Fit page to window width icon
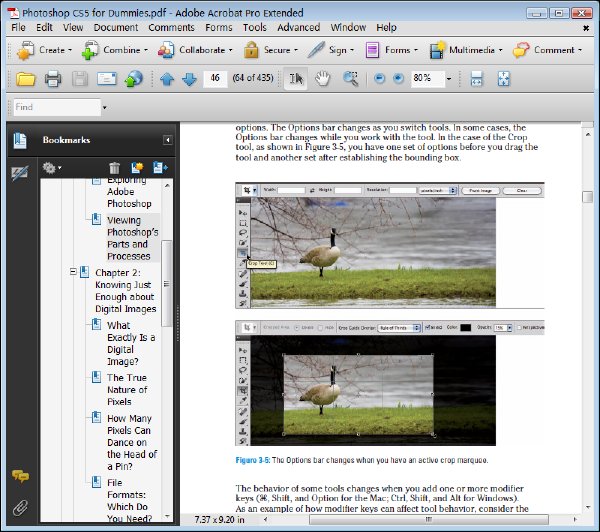Screen dimensions: 600x532 pos(476,79)
